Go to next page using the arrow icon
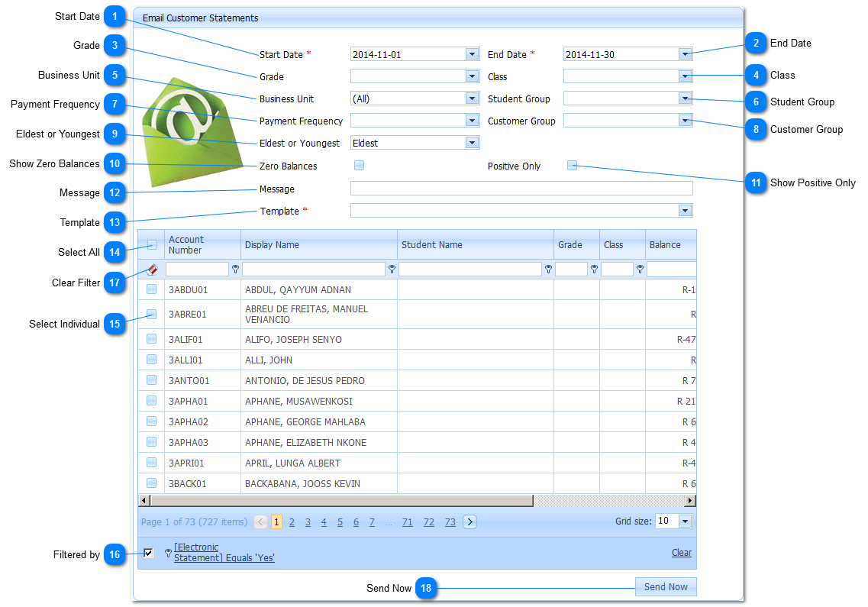868x607 pixels. click(x=470, y=522)
